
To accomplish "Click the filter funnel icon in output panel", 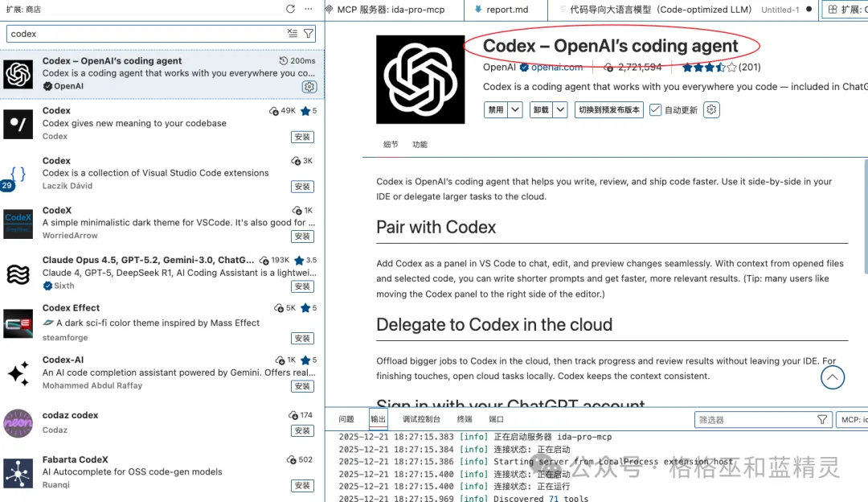I will click(822, 420).
